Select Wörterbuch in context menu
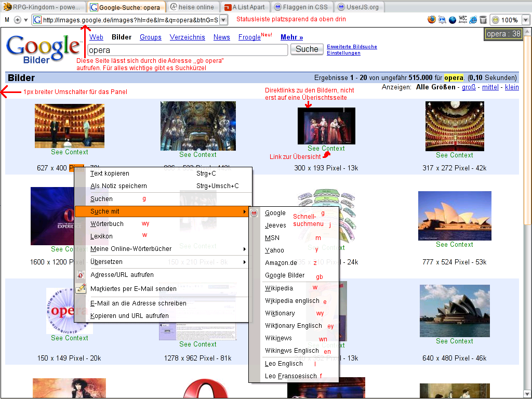Viewport: 532px width, 399px height. pos(163,224)
